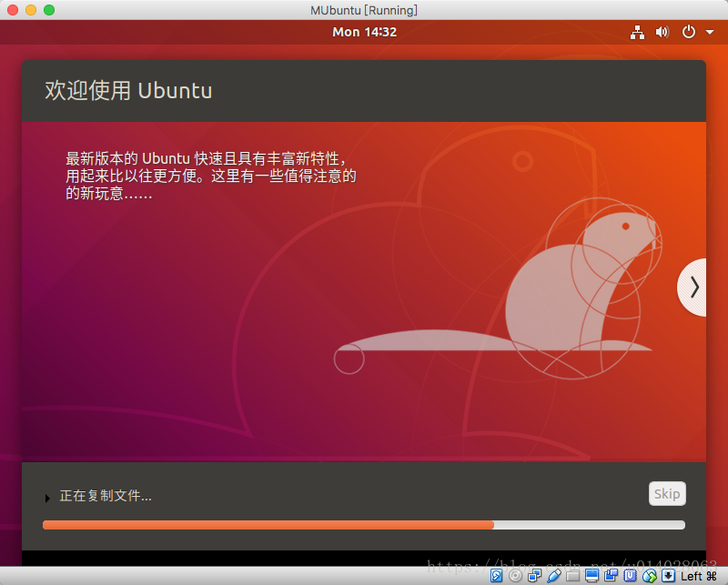Expand the system menu dropdown arrow
This screenshot has height=585, width=728.
click(x=710, y=32)
